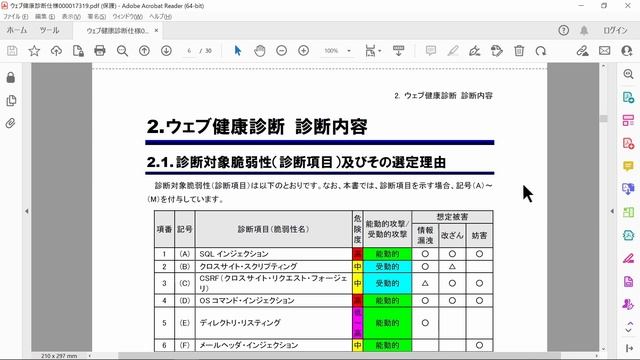Open the protected PDF conversion icon
The height and width of the screenshot is (360, 640).
coord(78,51)
